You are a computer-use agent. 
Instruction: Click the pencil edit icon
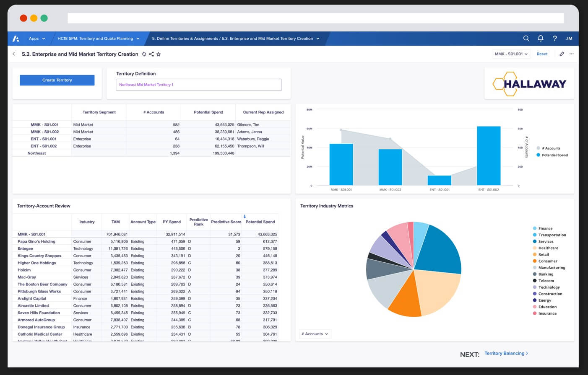pyautogui.click(x=562, y=54)
